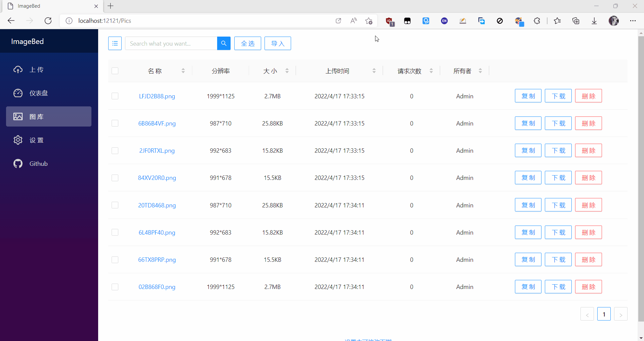
Task: Open the 设置 settings page
Action: click(36, 140)
